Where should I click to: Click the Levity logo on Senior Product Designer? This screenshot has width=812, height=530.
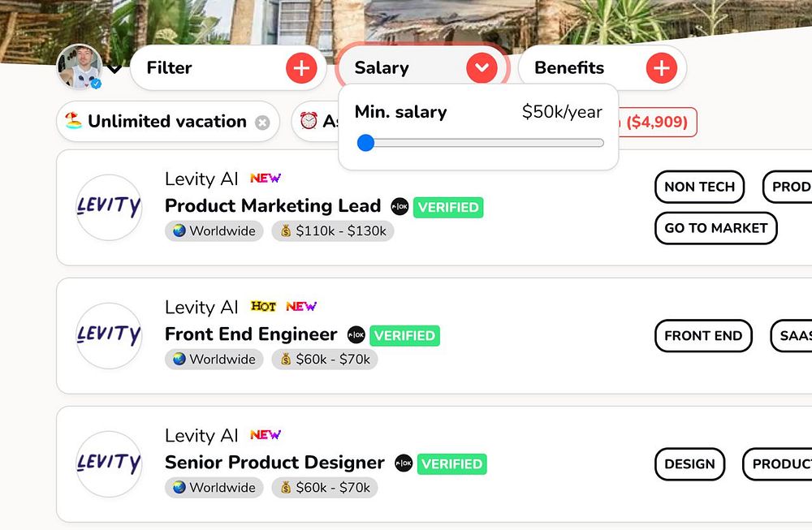tap(109, 463)
